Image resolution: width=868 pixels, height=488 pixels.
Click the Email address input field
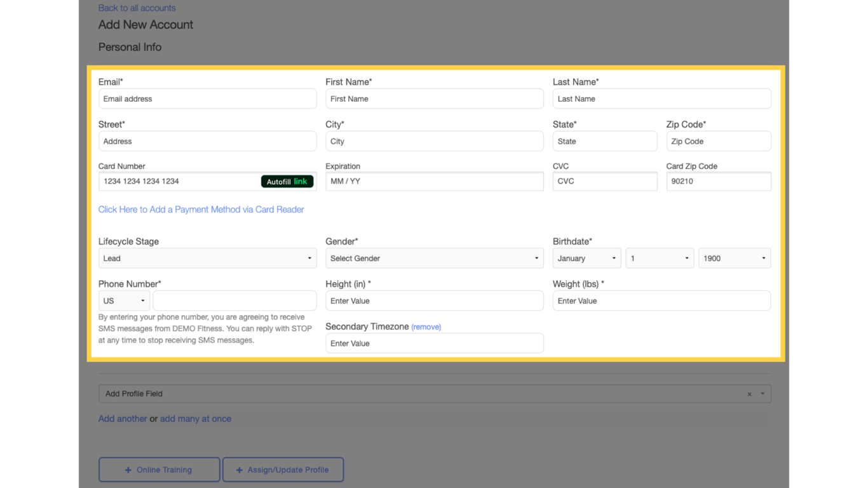pyautogui.click(x=207, y=98)
